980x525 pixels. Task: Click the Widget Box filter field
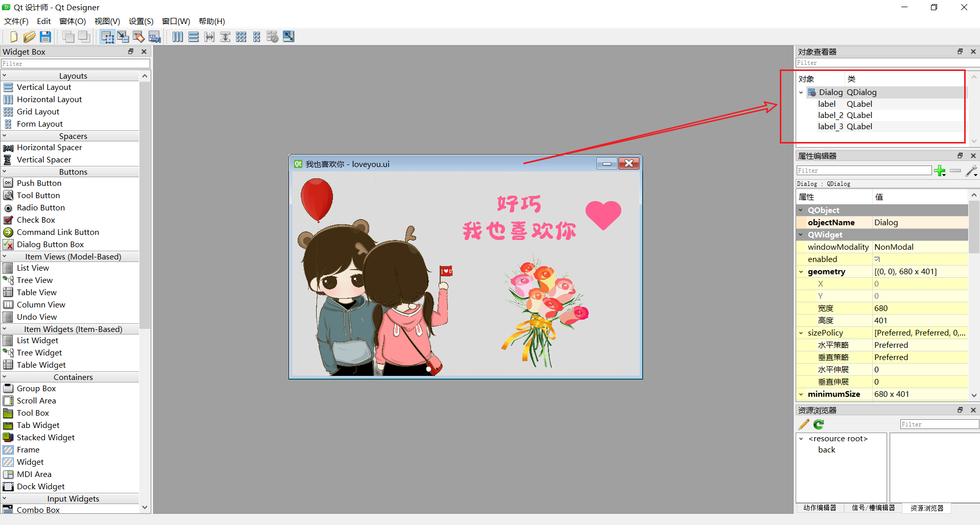pos(76,64)
